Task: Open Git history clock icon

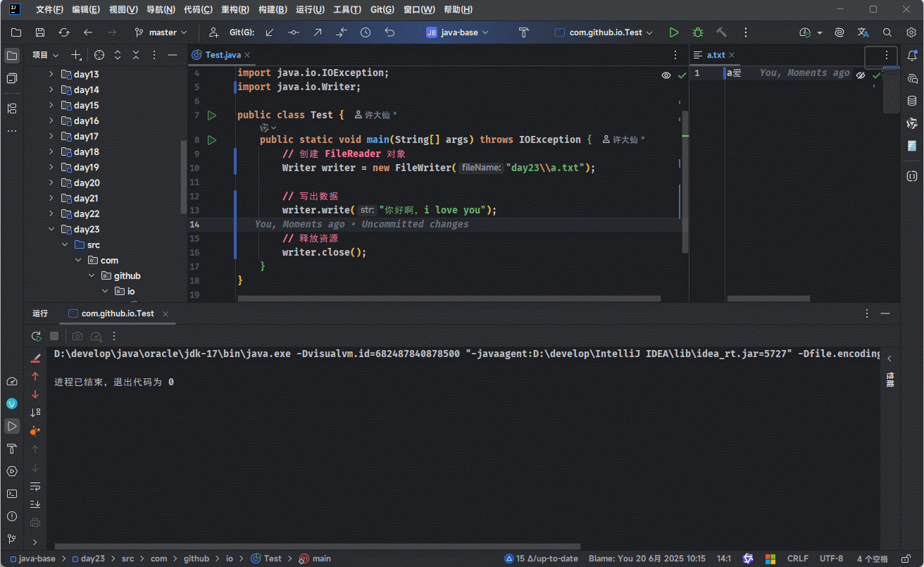Action: [x=365, y=32]
